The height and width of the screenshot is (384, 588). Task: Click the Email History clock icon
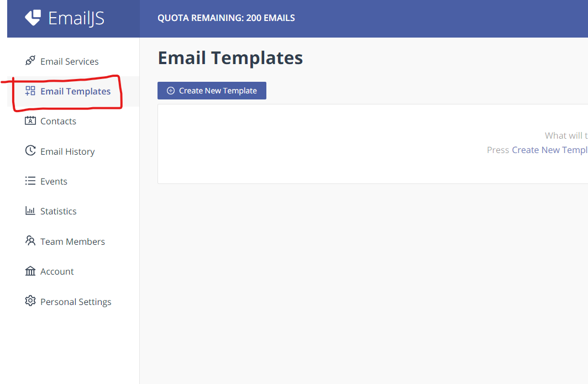[x=30, y=150]
